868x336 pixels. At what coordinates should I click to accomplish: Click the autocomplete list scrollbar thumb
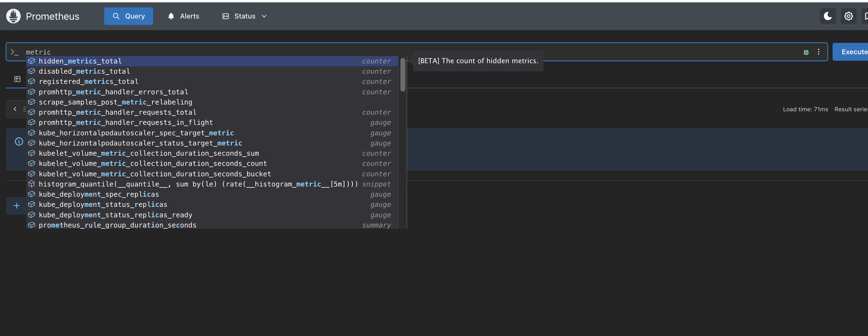click(x=403, y=75)
